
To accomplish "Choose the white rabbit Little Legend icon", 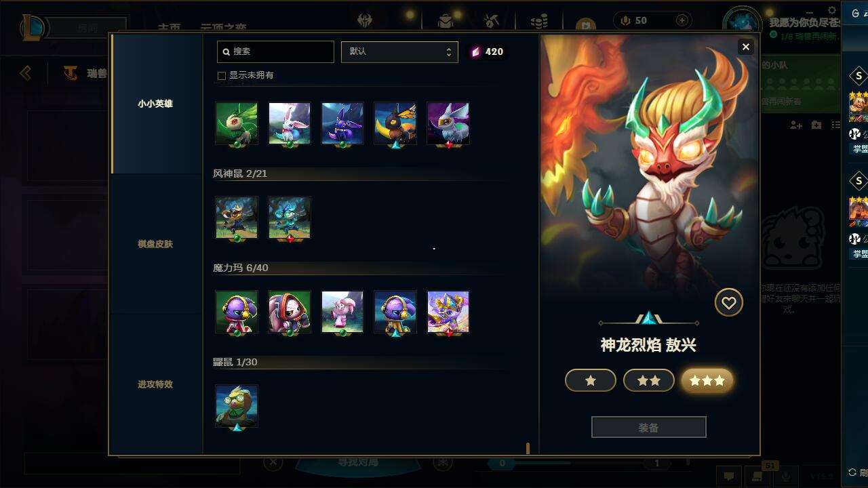I will (290, 123).
